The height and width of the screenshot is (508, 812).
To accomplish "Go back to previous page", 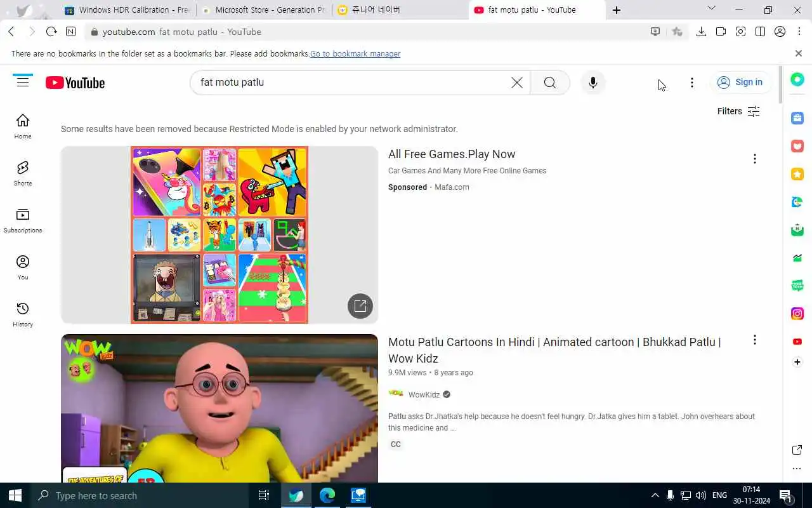I will pyautogui.click(x=11, y=32).
